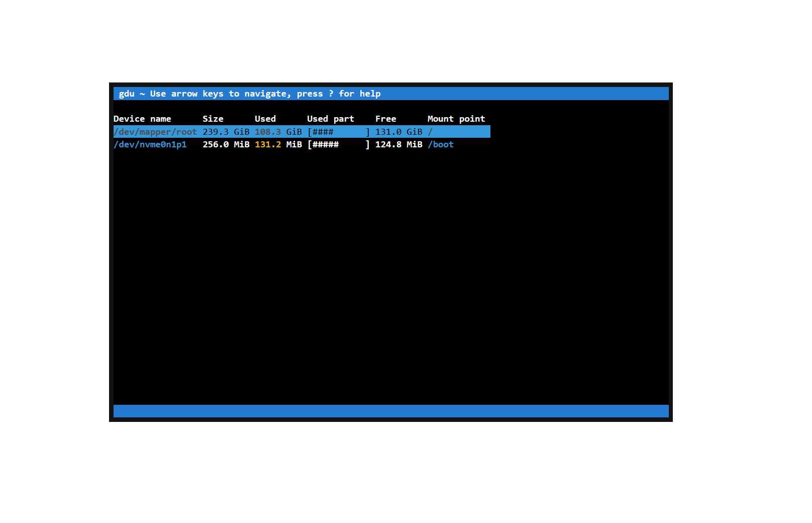Open the /boot mount point
The image size is (812, 523).
(x=441, y=144)
